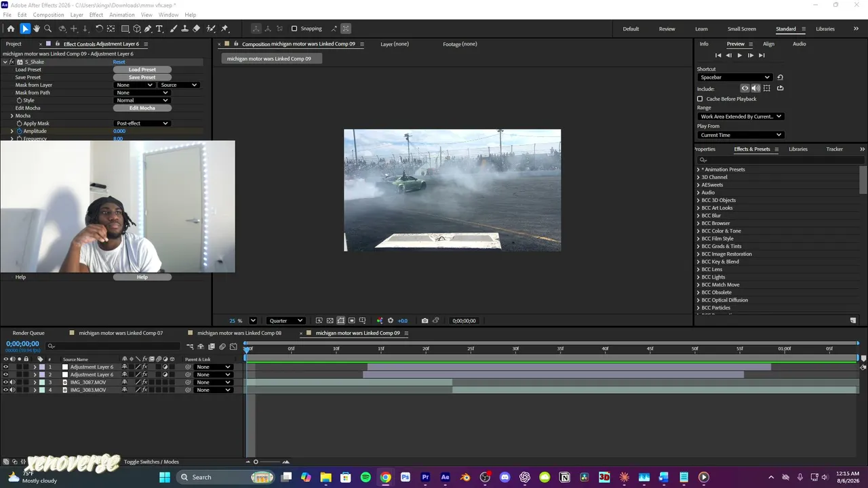
Task: Open the Effect menu
Action: click(96, 15)
